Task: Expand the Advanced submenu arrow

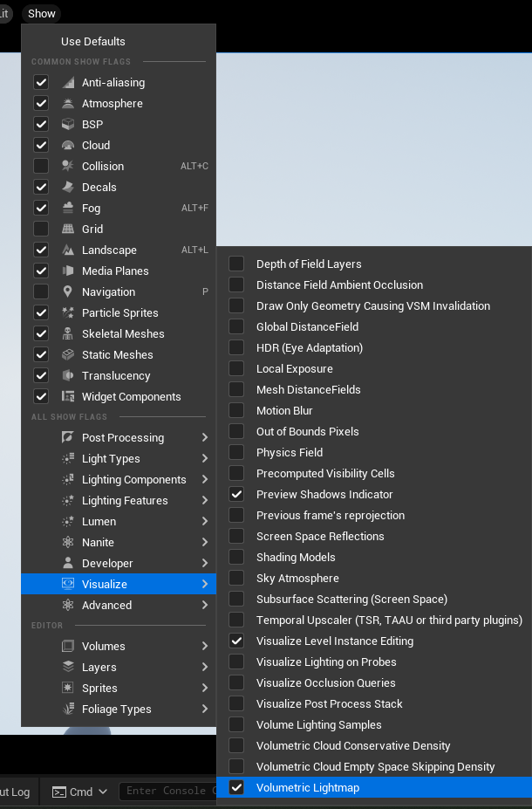Action: (205, 605)
